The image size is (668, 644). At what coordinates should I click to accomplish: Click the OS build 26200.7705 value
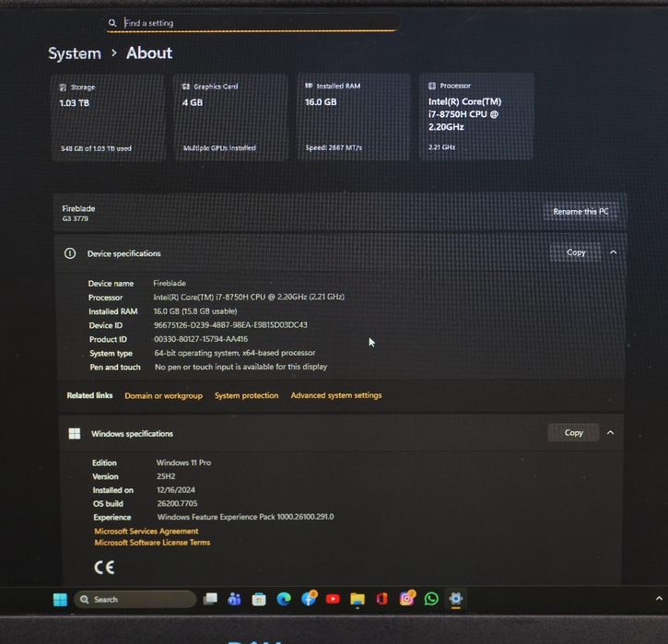coord(177,503)
